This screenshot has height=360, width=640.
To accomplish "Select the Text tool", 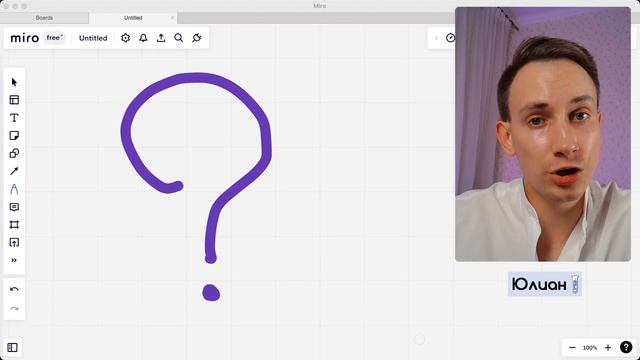I will click(x=14, y=118).
